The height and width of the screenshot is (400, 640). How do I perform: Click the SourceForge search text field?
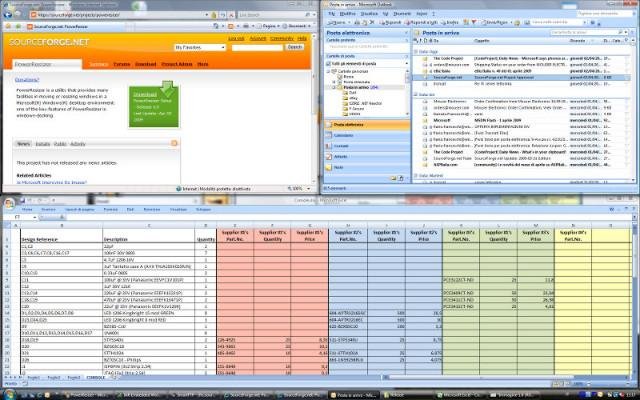257,48
